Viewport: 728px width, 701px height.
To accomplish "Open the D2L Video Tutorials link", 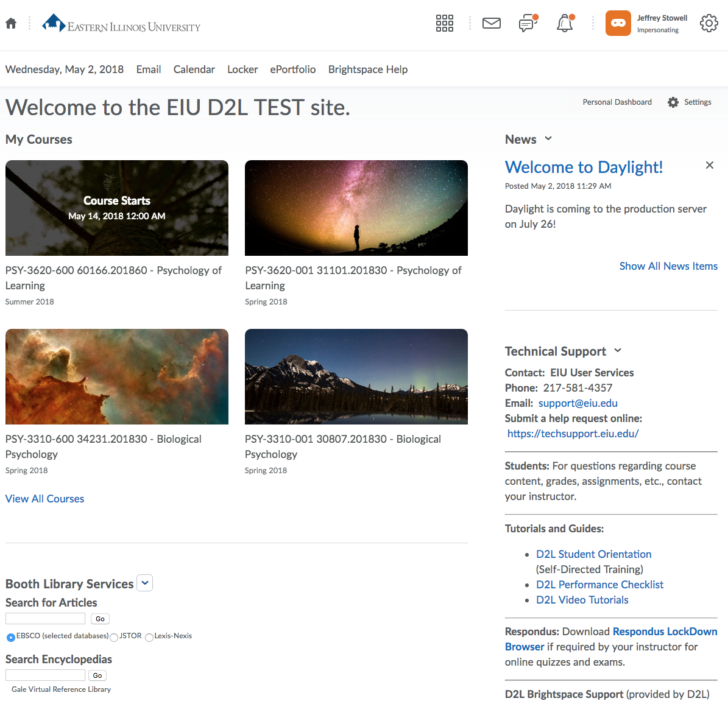I will pos(582,600).
